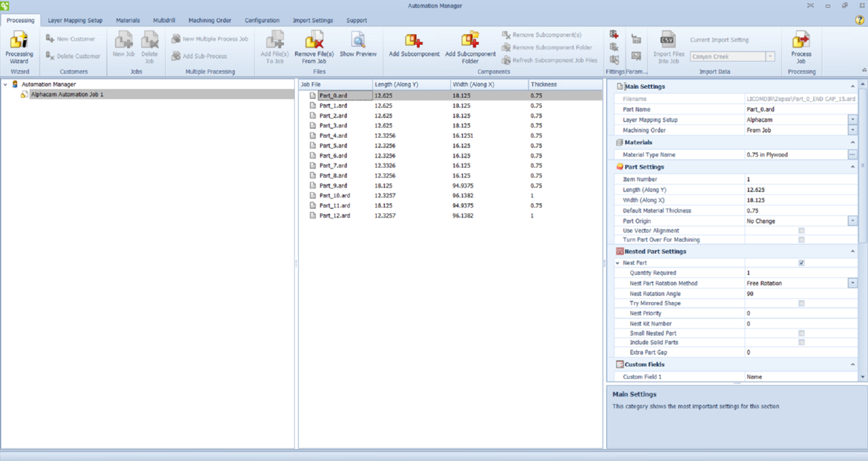Open the Layer Mapping Setup dropdown
This screenshot has width=868, height=461.
pos(852,120)
